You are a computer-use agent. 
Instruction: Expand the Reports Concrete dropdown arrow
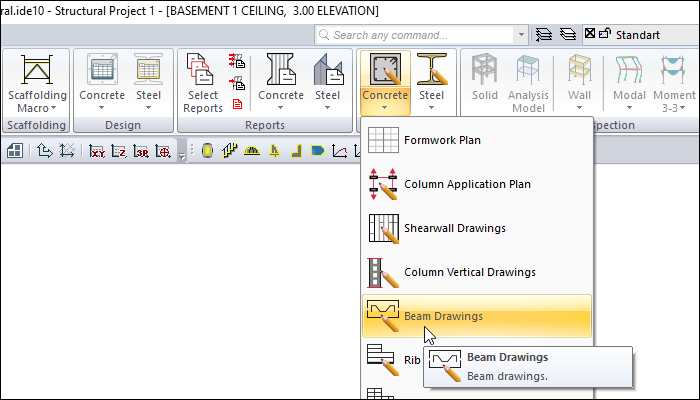(280, 108)
